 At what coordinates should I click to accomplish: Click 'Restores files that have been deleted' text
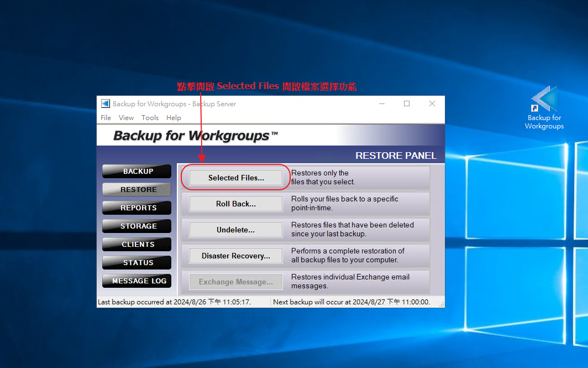[x=353, y=229]
